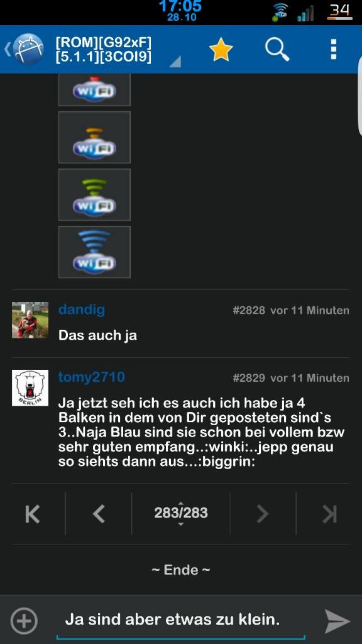Go to the previous page
Viewport: 362px width, 644px height.
coord(99,514)
